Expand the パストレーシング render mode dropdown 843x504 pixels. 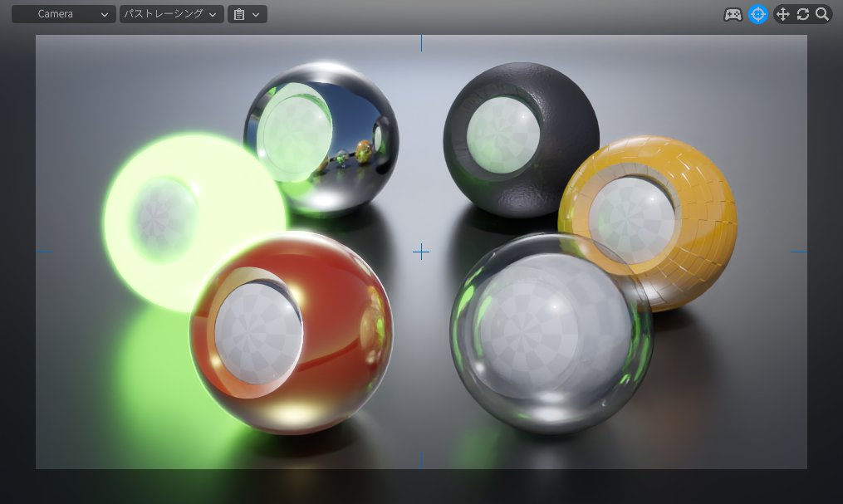[x=171, y=14]
